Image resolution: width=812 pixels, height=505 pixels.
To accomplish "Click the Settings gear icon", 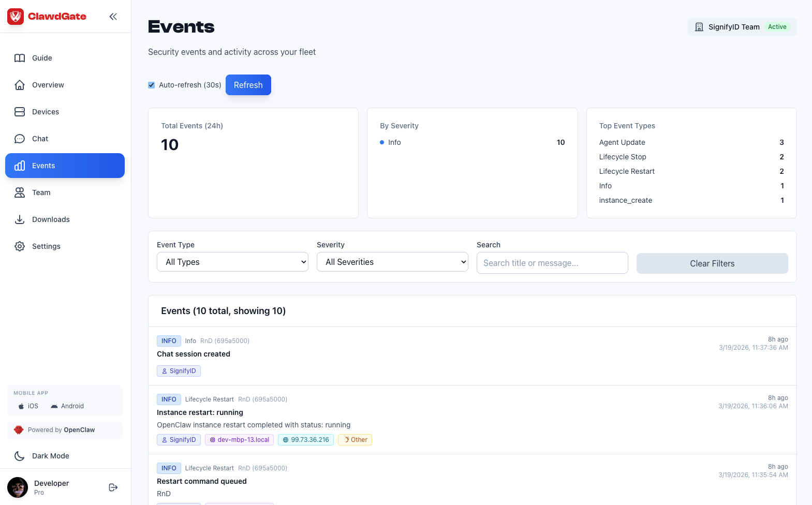I will point(20,246).
